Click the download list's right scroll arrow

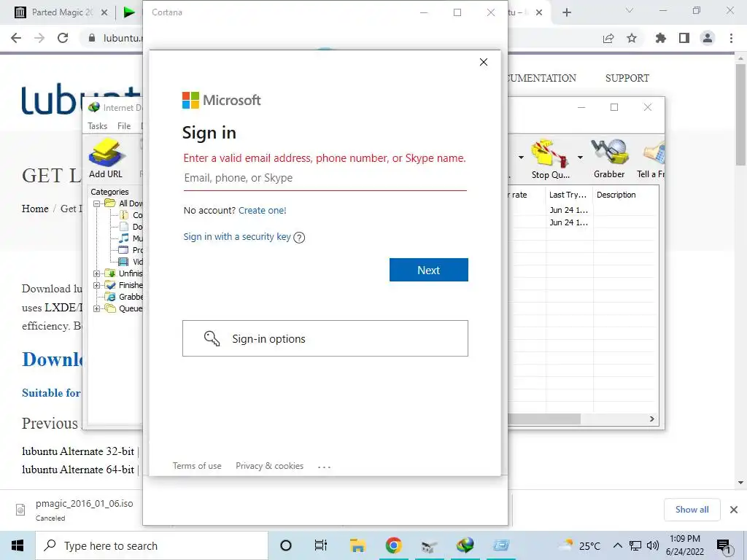651,419
